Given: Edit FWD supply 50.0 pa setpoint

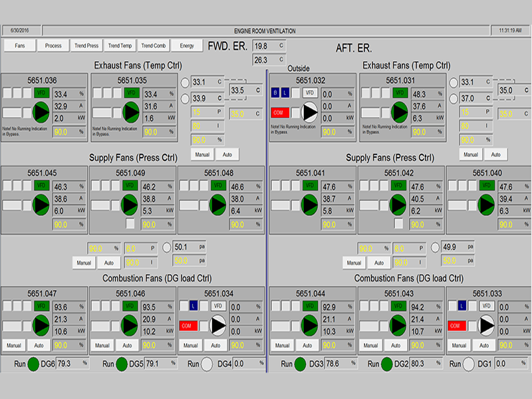Looking at the screenshot, I should [190, 261].
